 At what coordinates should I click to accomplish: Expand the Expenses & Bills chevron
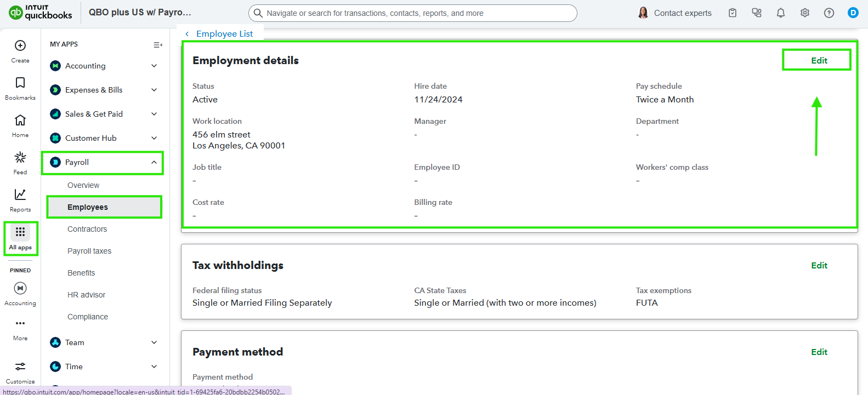point(154,90)
